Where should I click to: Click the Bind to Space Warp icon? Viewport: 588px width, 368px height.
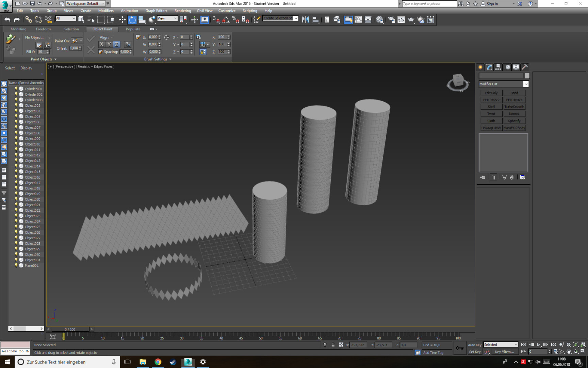coord(48,20)
